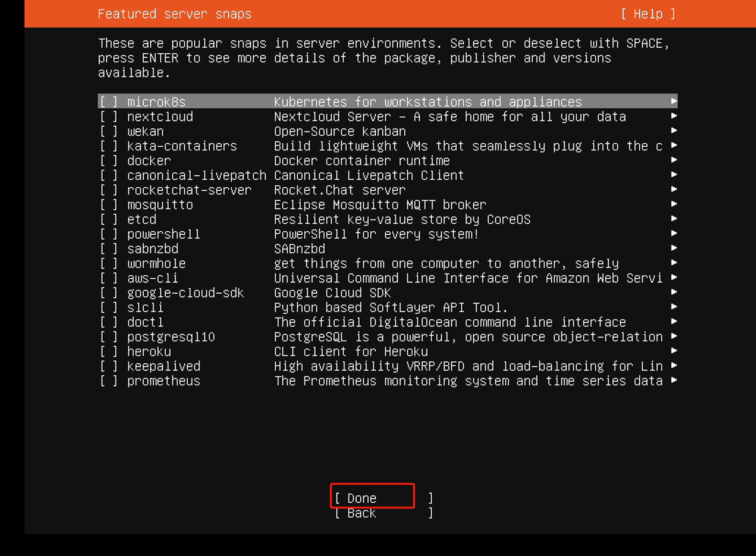Click 'Eclipse Mosquitto MQTT broker' text

380,205
